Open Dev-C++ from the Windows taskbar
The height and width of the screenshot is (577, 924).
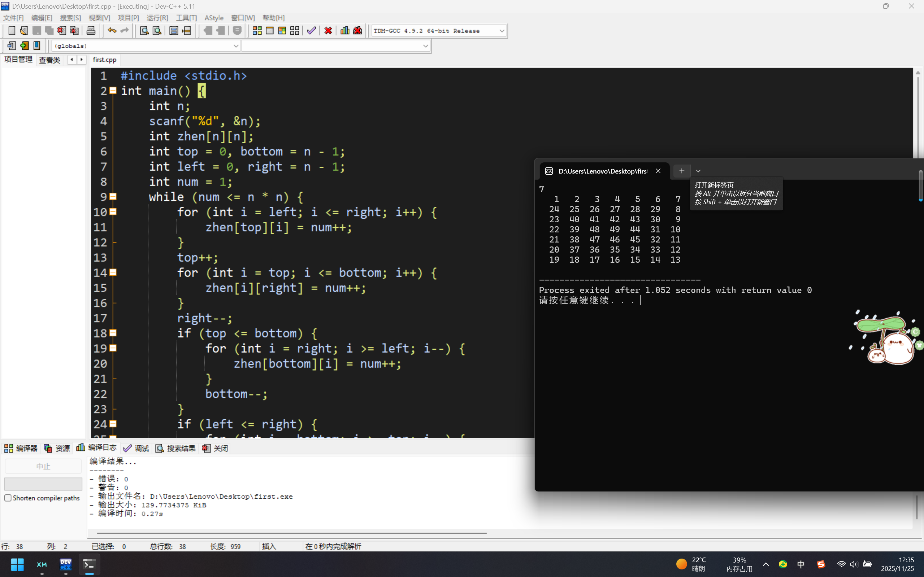coord(66,564)
